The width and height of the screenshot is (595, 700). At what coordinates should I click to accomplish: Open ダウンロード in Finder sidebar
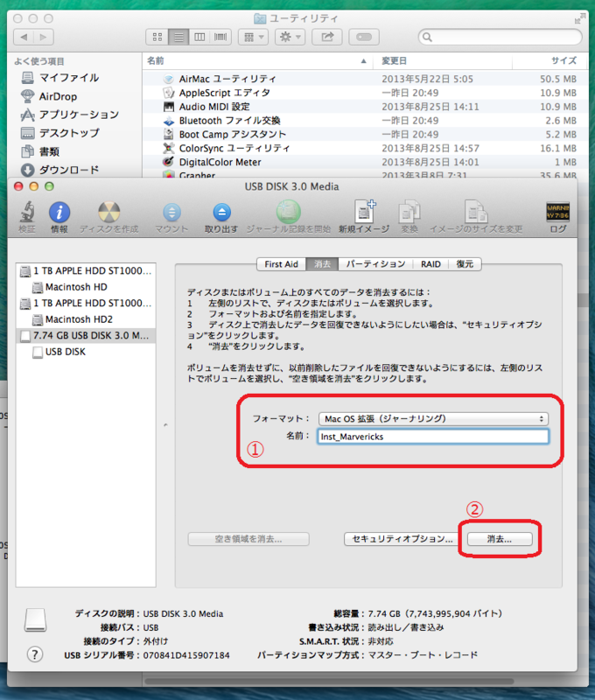point(59,170)
